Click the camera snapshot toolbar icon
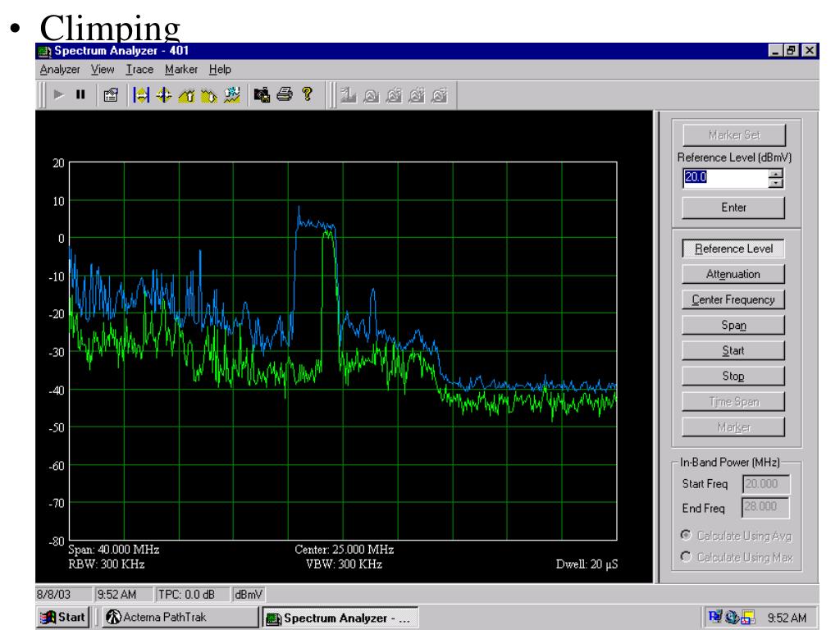Screen dimensions: 840x630 [x=262, y=95]
